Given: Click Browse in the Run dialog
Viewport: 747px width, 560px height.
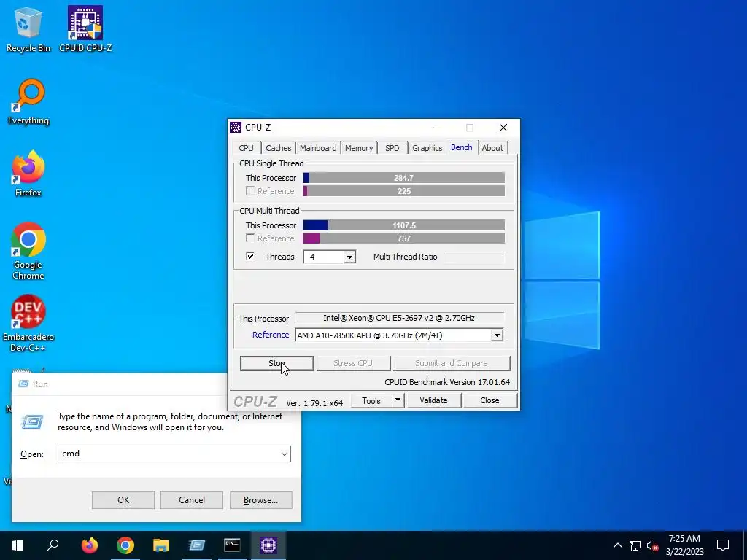Looking at the screenshot, I should (x=260, y=500).
